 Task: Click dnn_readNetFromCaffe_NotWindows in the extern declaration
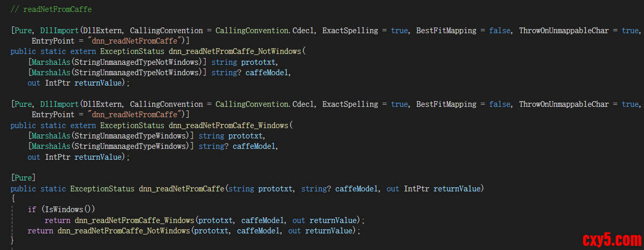237,52
